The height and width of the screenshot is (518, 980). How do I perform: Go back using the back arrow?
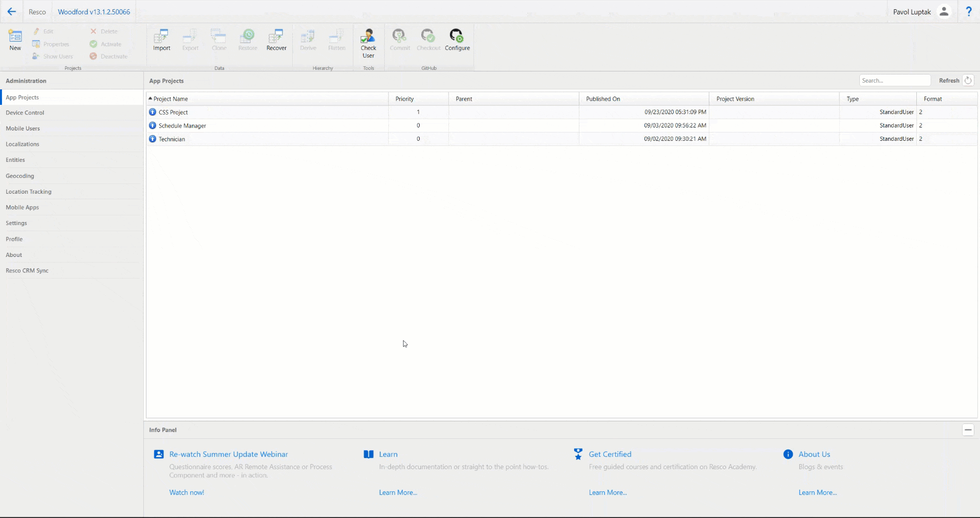[11, 11]
